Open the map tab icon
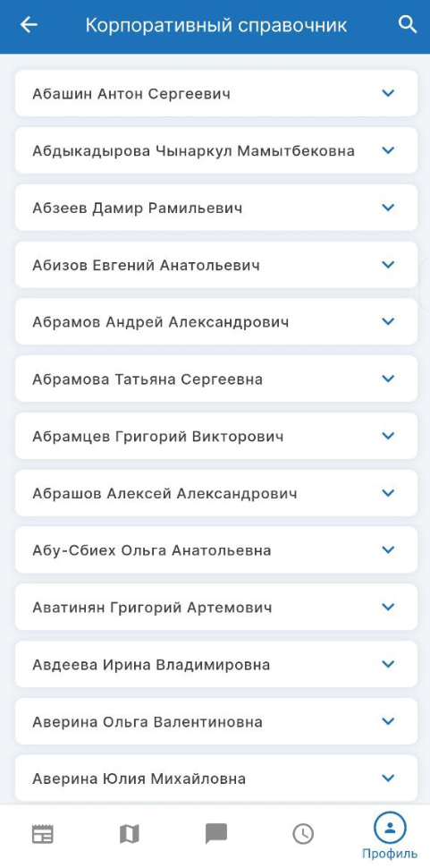Viewport: 430px width, 868px height. coord(130,834)
